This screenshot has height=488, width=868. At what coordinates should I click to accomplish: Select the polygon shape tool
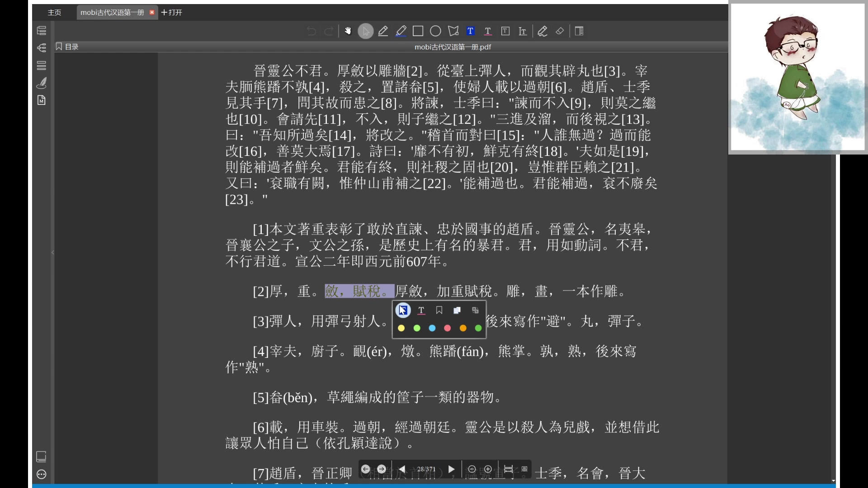pyautogui.click(x=453, y=31)
